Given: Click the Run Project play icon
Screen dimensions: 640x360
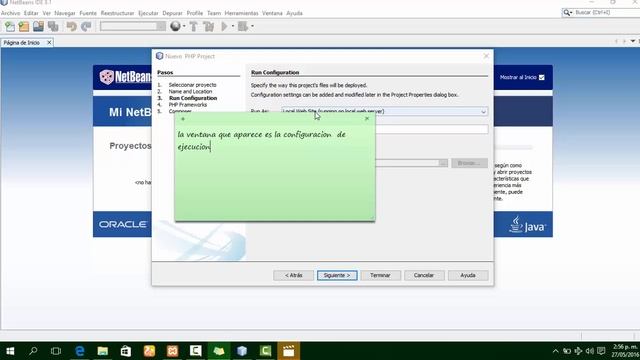Looking at the screenshot, I should [x=224, y=27].
